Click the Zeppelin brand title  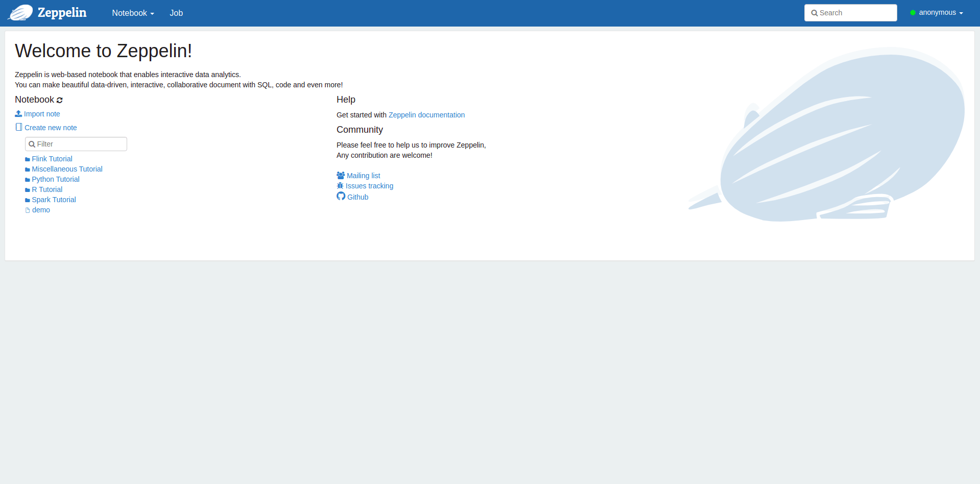[62, 13]
